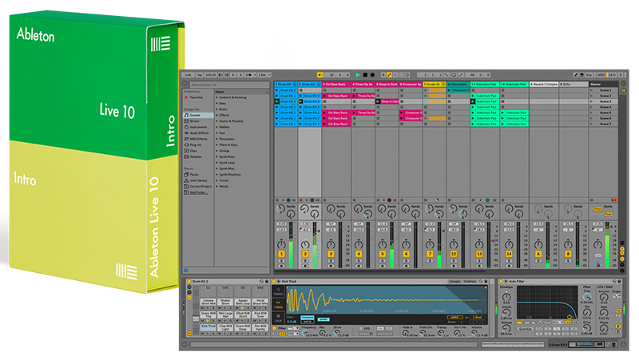This screenshot has height=364, width=639.
Task: Switch to Controls tab in Kick Thud
Action: coord(470,281)
